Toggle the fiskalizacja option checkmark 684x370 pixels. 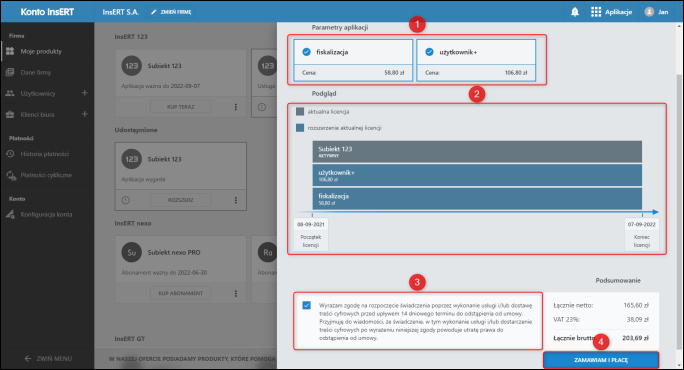click(307, 52)
